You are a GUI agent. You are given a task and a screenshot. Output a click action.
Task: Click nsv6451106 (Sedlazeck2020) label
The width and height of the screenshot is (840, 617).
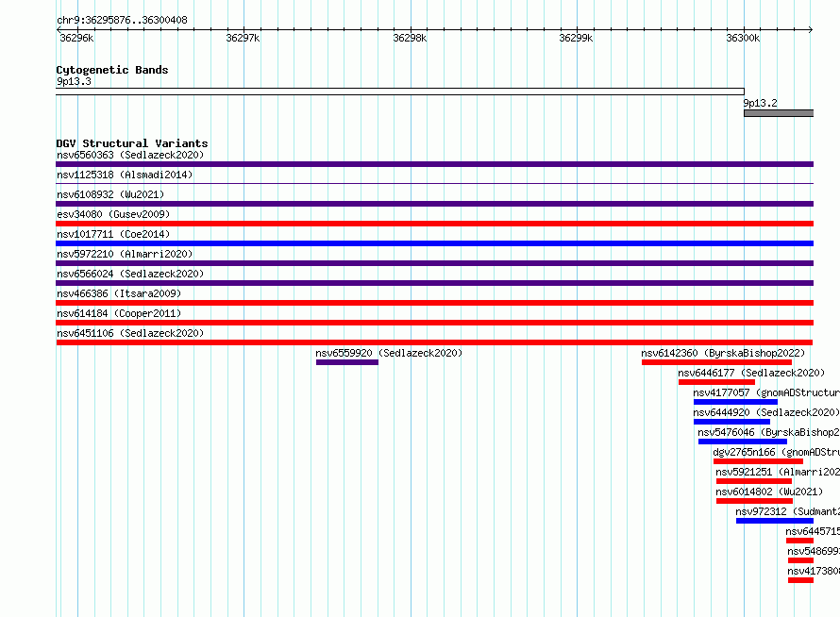(130, 333)
